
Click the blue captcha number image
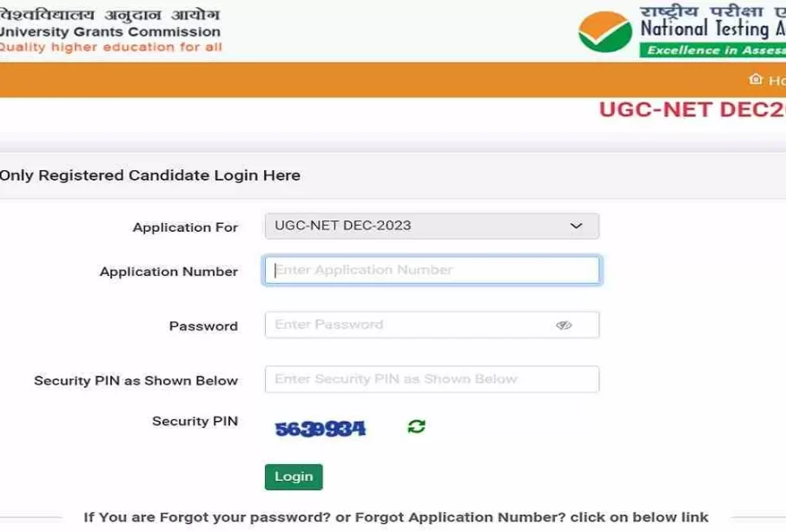coord(320,429)
